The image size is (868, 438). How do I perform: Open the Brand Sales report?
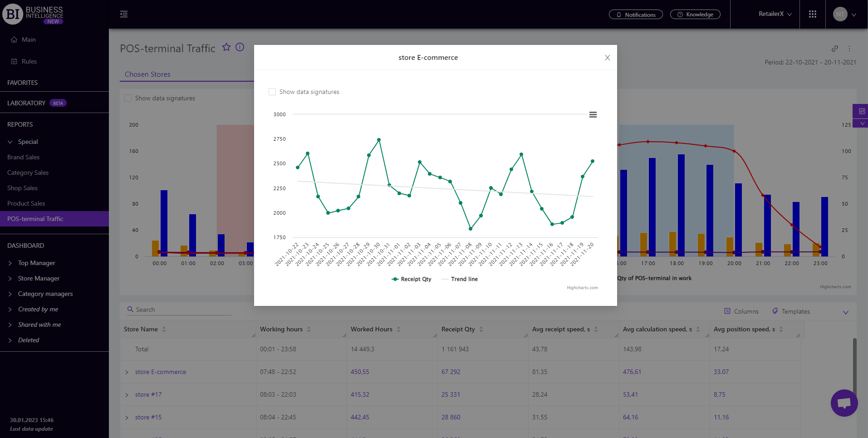click(24, 157)
